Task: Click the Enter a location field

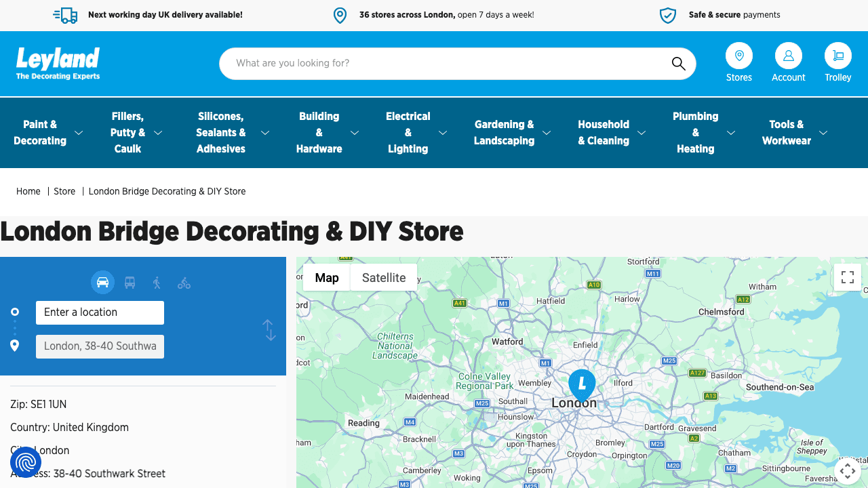Action: click(100, 312)
